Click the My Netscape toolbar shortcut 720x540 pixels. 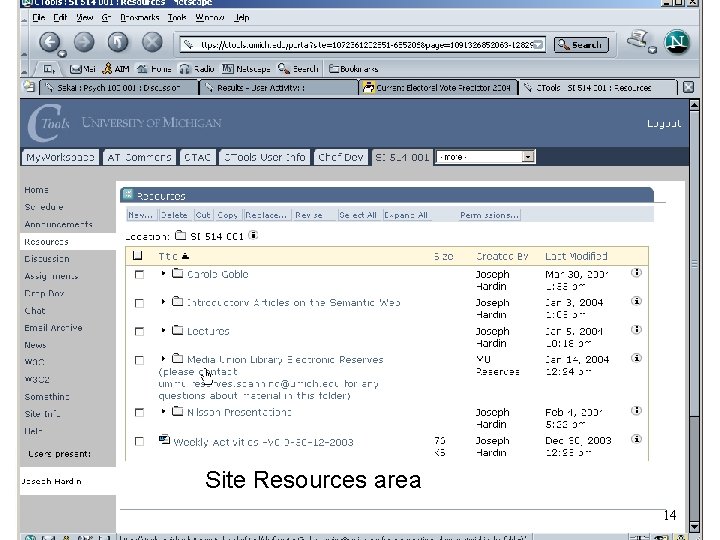pos(246,69)
